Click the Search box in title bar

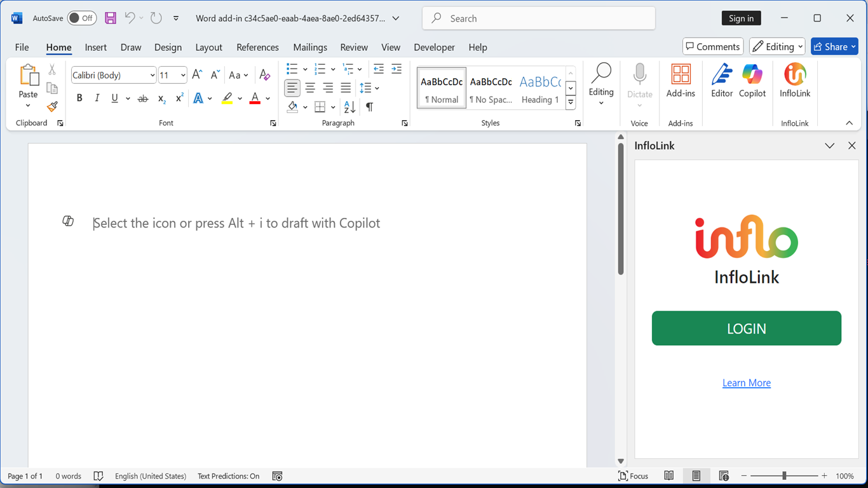coord(539,18)
